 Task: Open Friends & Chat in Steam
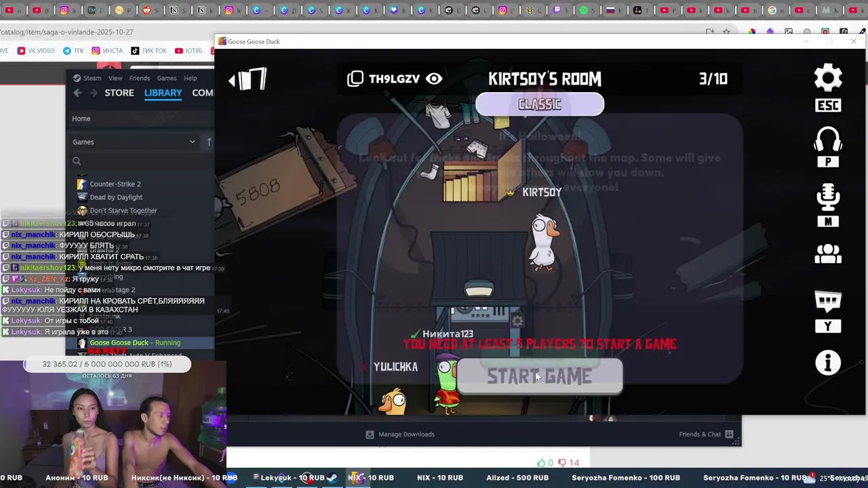[706, 434]
